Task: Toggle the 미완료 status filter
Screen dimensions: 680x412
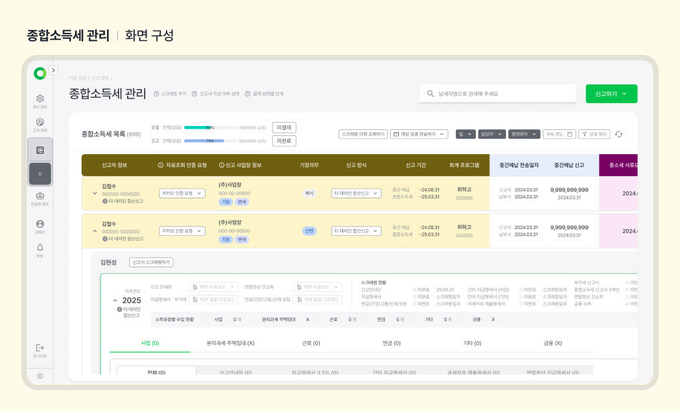Action: pos(284,141)
